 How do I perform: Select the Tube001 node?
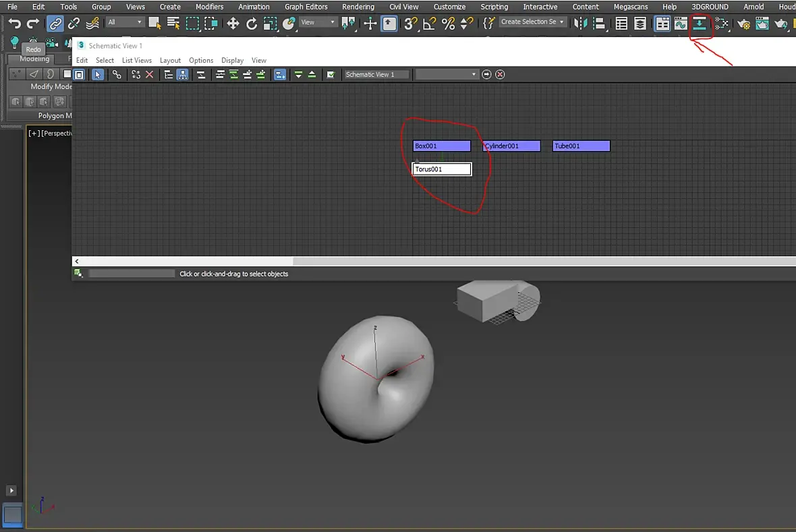[581, 146]
